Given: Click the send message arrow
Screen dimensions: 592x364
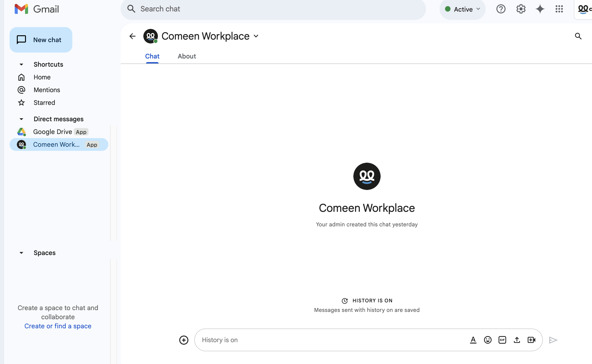Looking at the screenshot, I should click(x=553, y=340).
